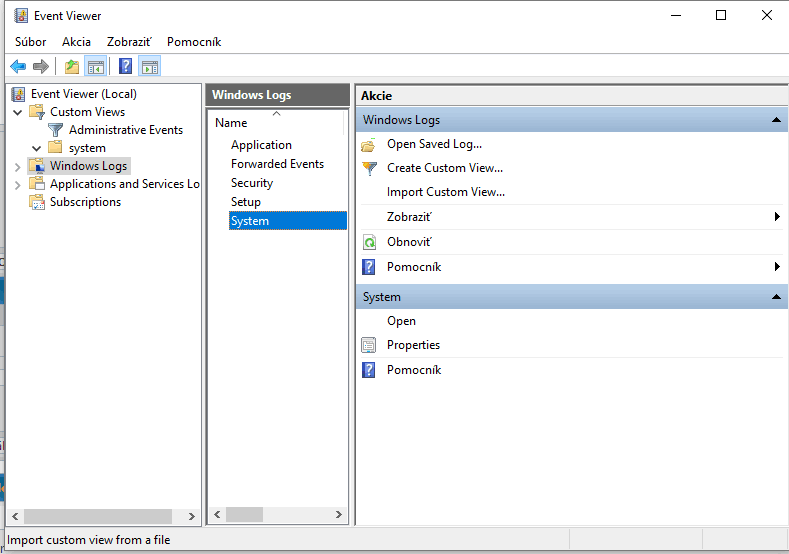Collapse the System actions section

776,297
